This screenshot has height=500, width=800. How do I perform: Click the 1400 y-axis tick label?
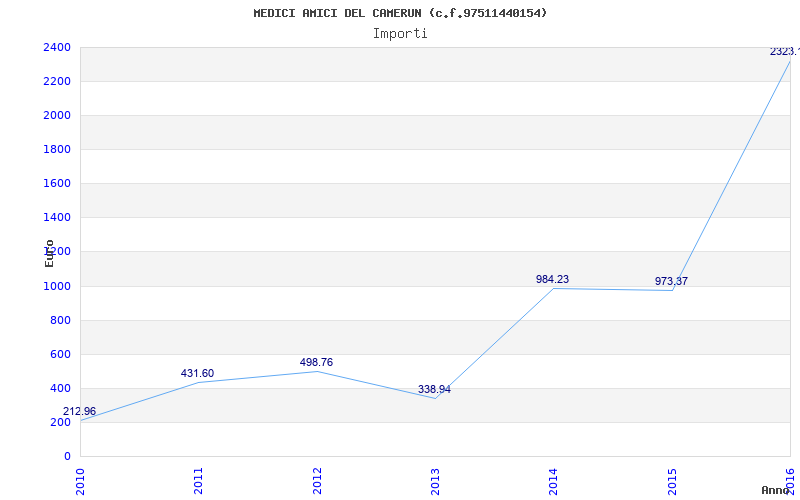57,217
